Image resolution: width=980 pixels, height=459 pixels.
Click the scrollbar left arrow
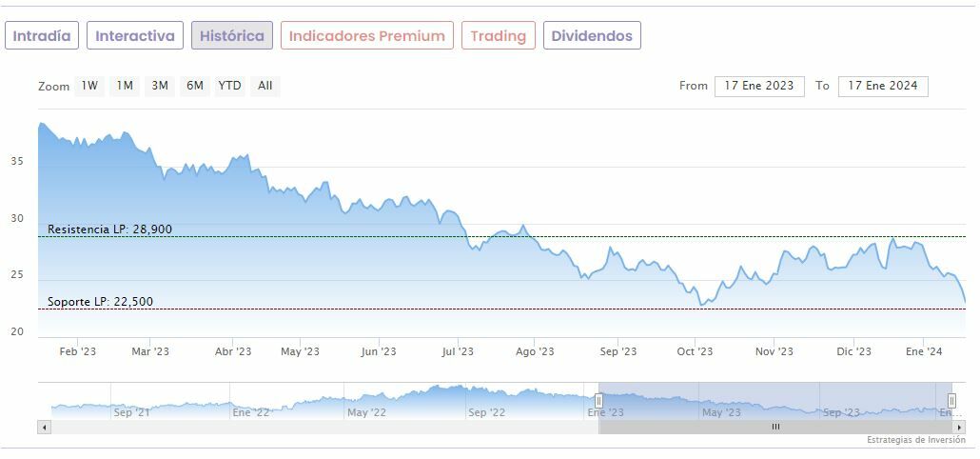44,427
